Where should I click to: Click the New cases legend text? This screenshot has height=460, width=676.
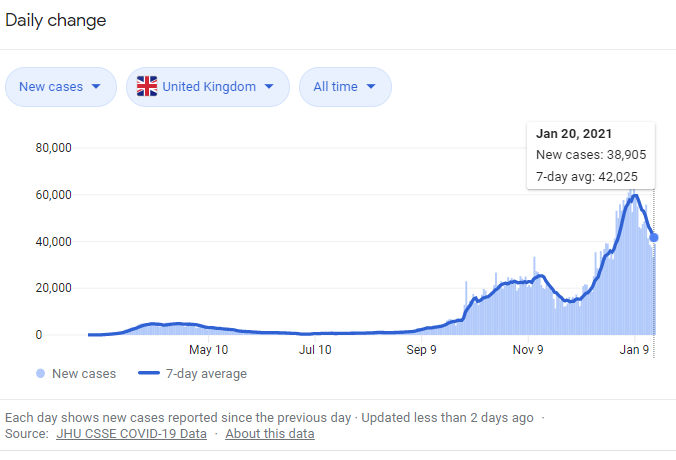[84, 374]
